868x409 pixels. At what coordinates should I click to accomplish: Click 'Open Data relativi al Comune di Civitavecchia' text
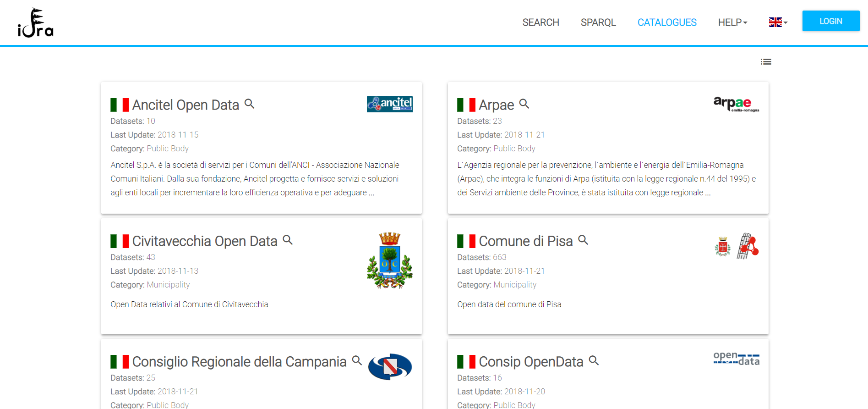tap(189, 304)
